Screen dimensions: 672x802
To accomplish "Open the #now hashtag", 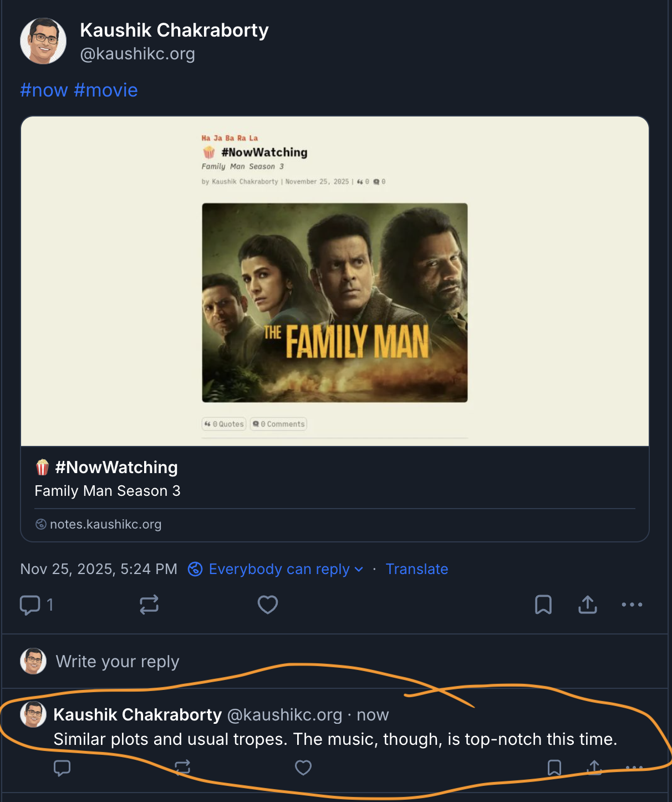I will point(44,90).
